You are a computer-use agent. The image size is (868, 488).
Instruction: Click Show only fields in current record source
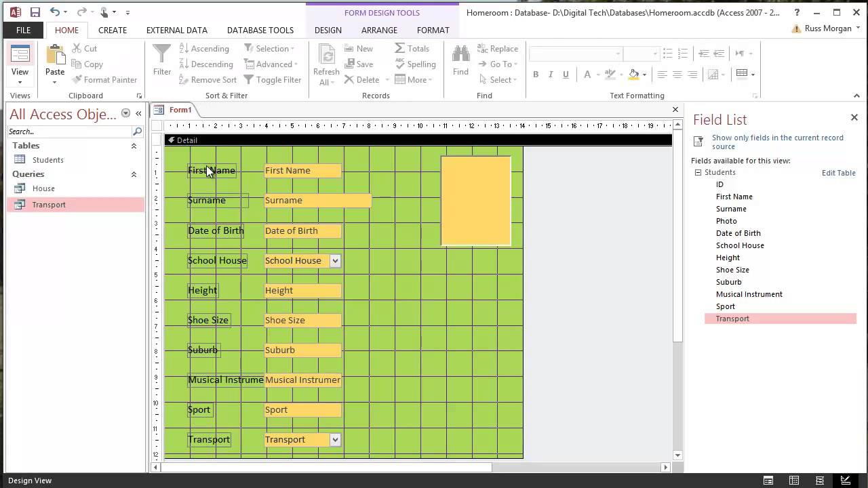coord(778,142)
